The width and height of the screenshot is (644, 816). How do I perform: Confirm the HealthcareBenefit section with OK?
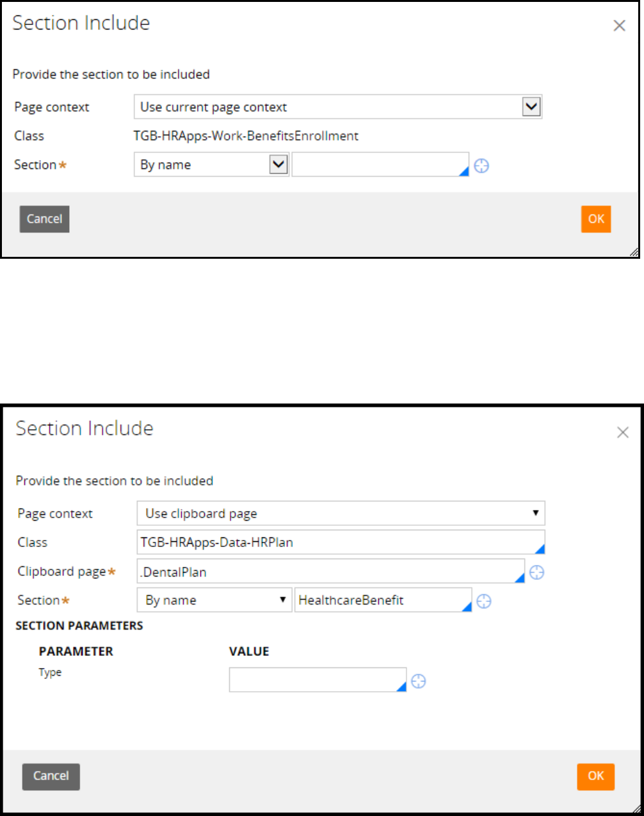[x=595, y=776]
